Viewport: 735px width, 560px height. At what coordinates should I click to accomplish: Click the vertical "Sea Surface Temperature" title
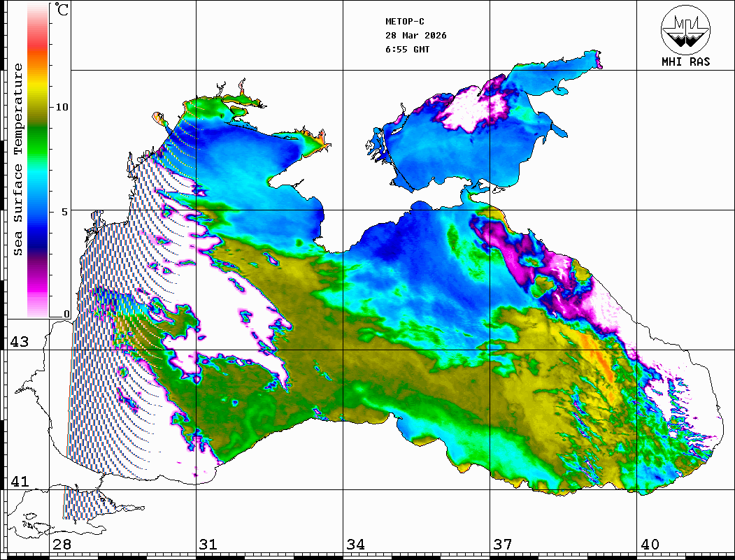[x=18, y=159]
